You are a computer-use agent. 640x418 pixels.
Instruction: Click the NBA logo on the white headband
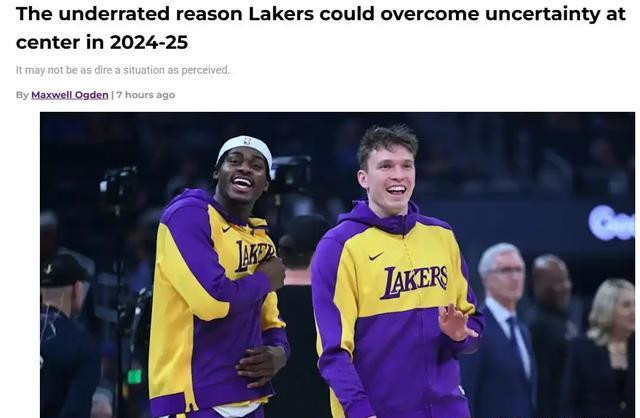pyautogui.click(x=247, y=141)
